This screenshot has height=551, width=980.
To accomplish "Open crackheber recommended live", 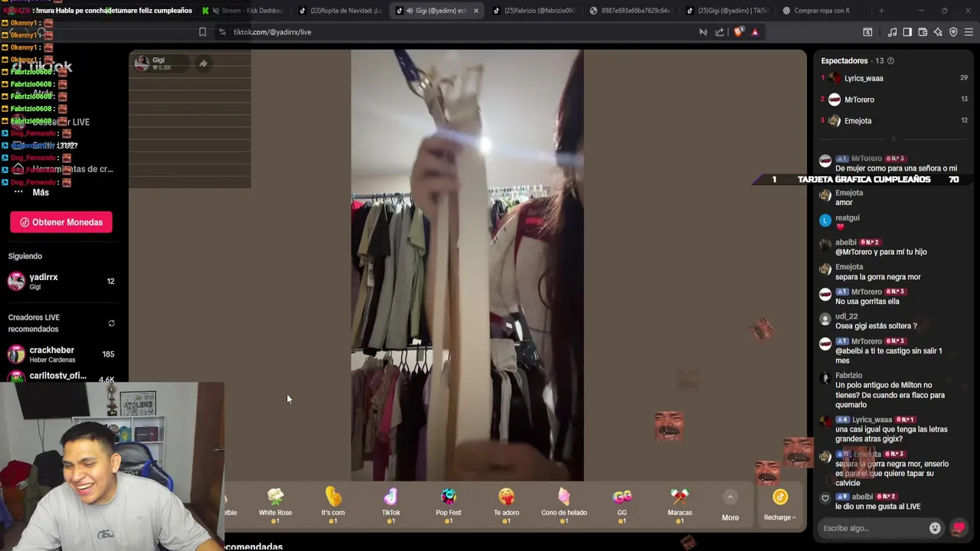I will [x=61, y=354].
